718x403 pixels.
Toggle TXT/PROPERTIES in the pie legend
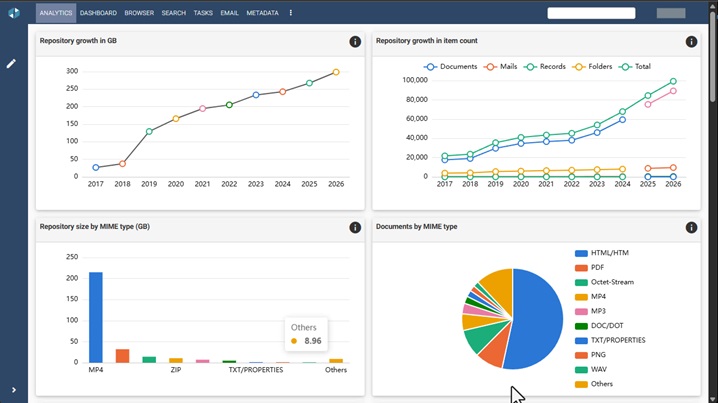click(610, 340)
